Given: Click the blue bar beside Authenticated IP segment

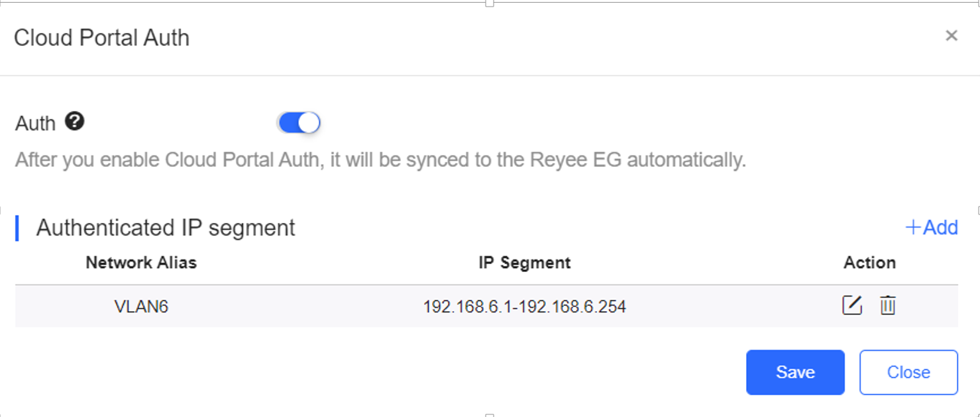Looking at the screenshot, I should 17,228.
